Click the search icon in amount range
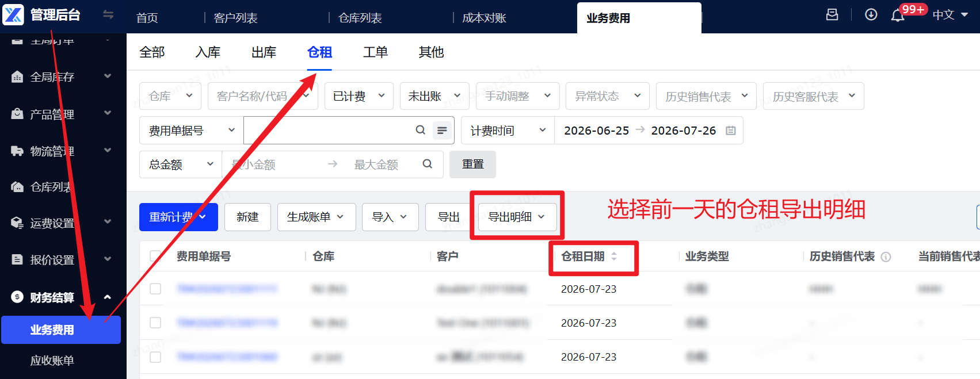 point(428,164)
